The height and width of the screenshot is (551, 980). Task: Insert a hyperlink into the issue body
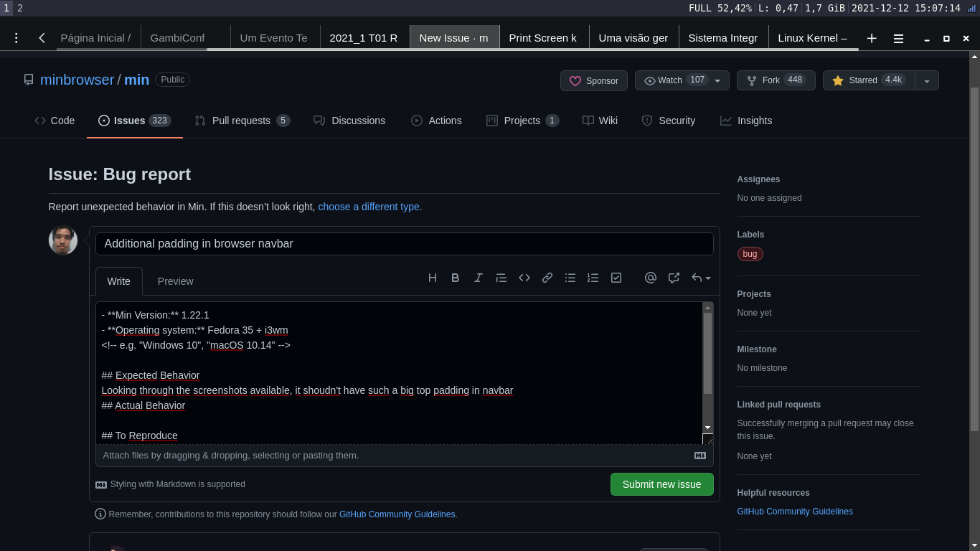[547, 278]
